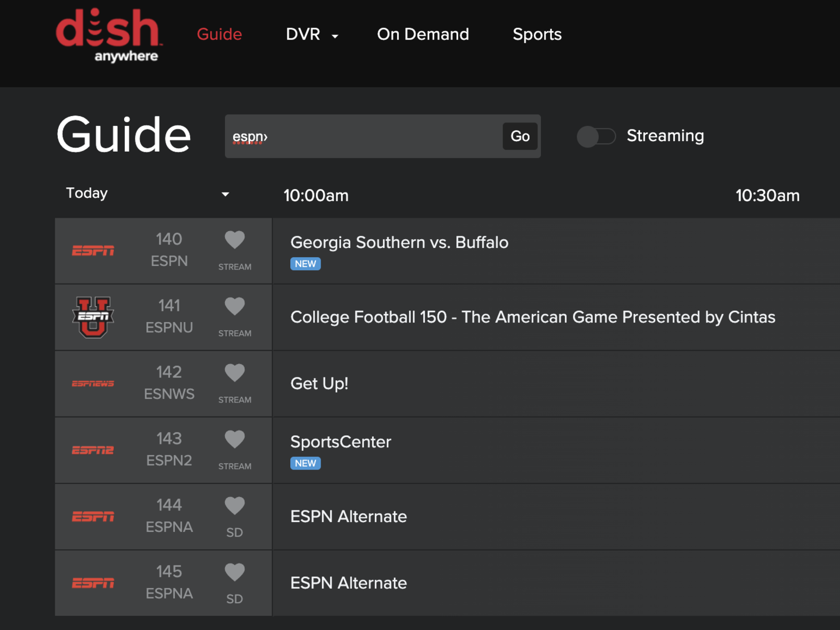Stream channel 141 ESPNU
840x630 pixels.
(235, 333)
